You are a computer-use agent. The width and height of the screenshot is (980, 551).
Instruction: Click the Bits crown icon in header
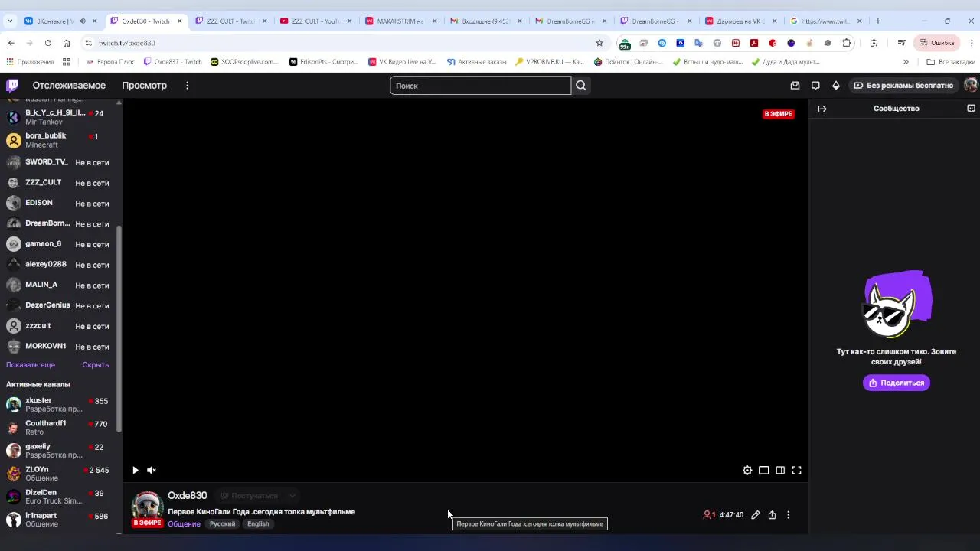(836, 86)
